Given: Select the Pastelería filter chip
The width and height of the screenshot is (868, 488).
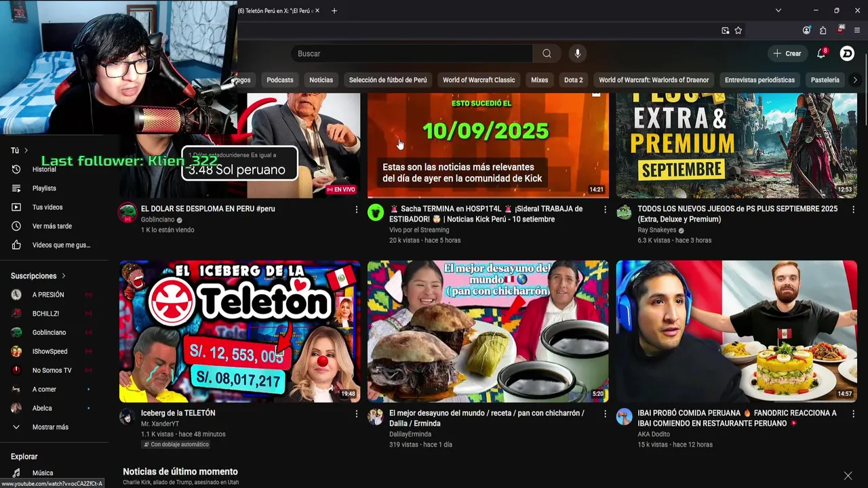Looking at the screenshot, I should [x=825, y=80].
